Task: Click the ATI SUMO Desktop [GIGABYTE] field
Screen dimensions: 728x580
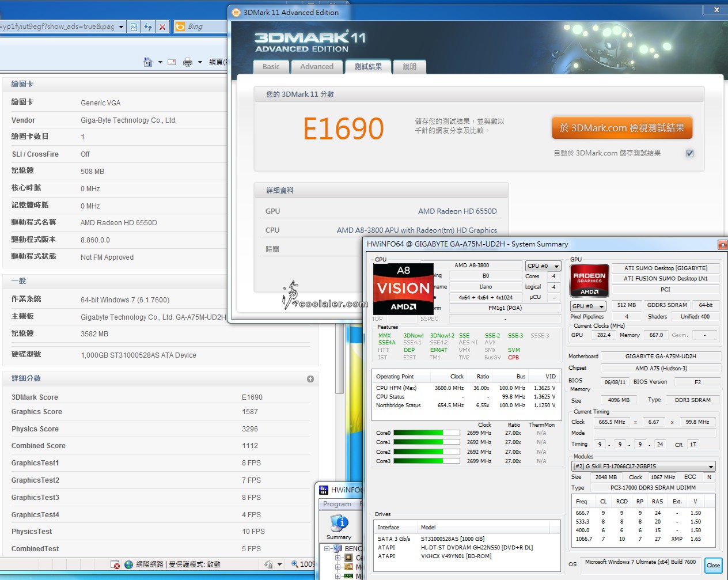Action: (x=666, y=268)
